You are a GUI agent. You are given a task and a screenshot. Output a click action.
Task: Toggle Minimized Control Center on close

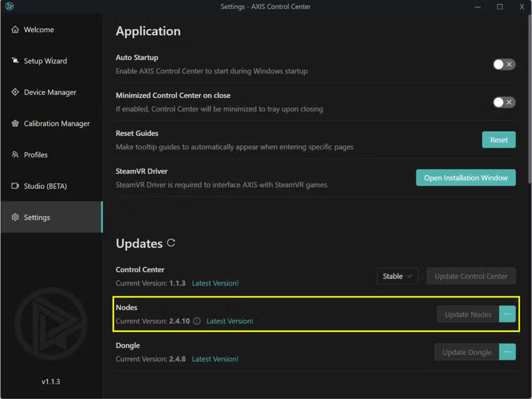pyautogui.click(x=504, y=103)
